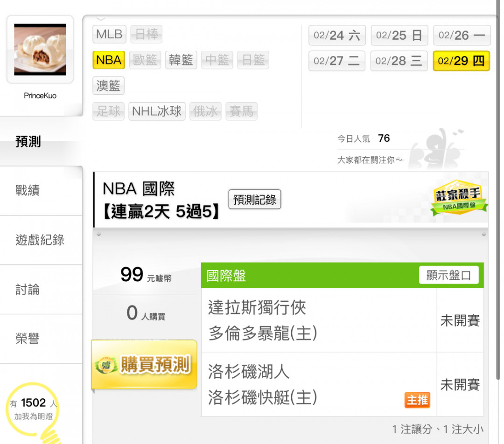
Task: Open PrinceKuo's steamed bun avatar photo
Action: [40, 49]
